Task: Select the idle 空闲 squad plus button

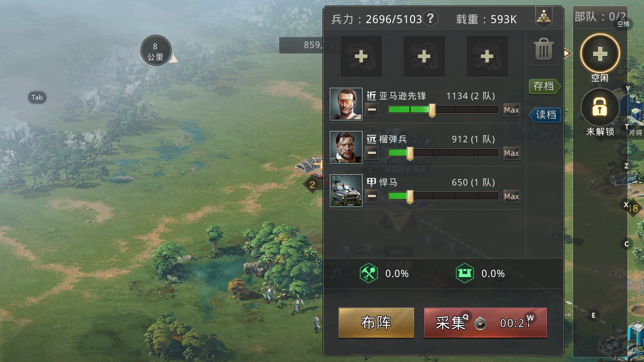Action: (x=600, y=53)
